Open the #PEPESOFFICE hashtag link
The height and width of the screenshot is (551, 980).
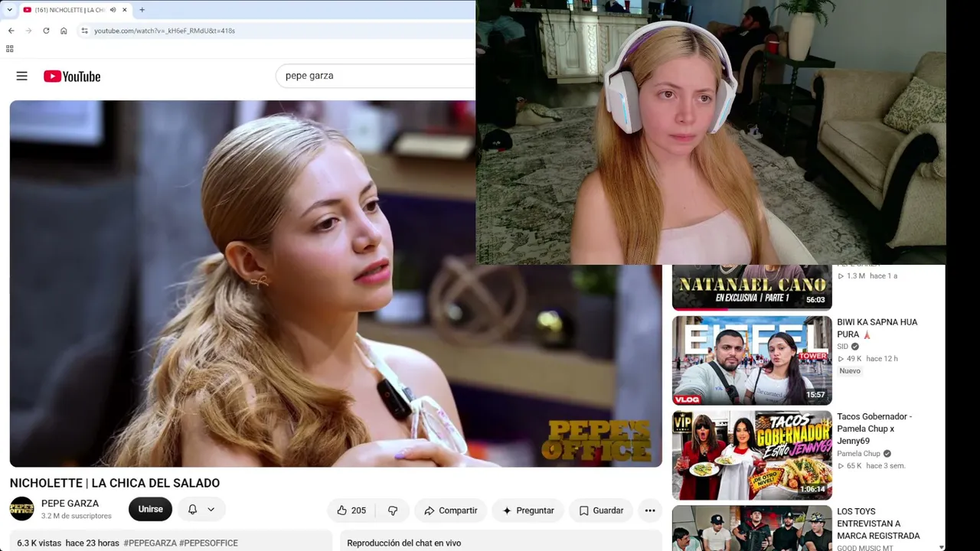pyautogui.click(x=208, y=543)
